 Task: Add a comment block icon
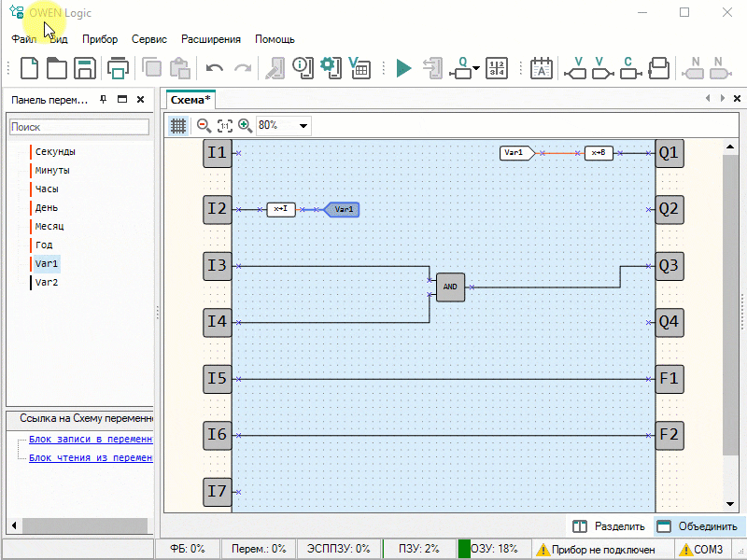pyautogui.click(x=659, y=68)
